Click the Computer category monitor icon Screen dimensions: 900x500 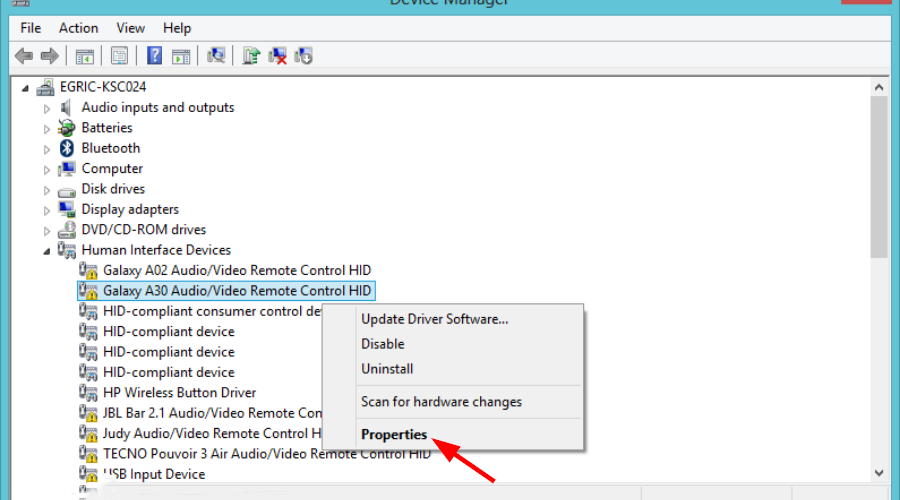click(67, 169)
